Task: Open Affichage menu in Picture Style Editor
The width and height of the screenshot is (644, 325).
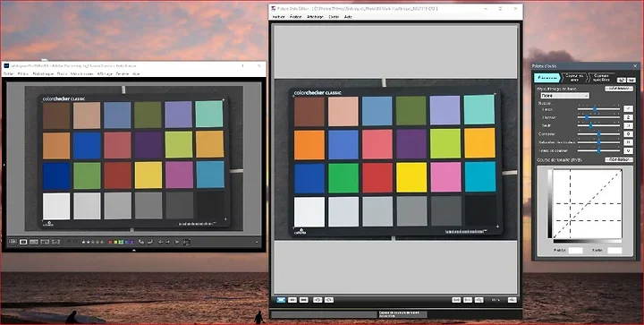Action: [315, 17]
